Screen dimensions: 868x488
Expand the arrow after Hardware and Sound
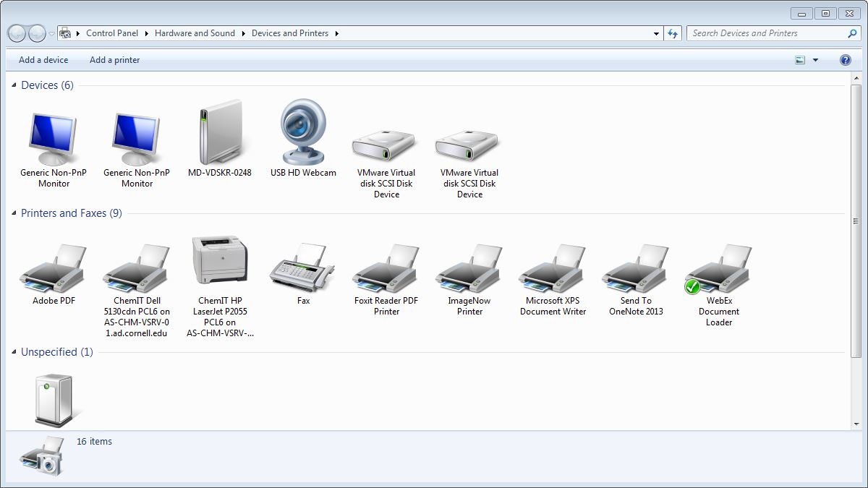[x=243, y=33]
